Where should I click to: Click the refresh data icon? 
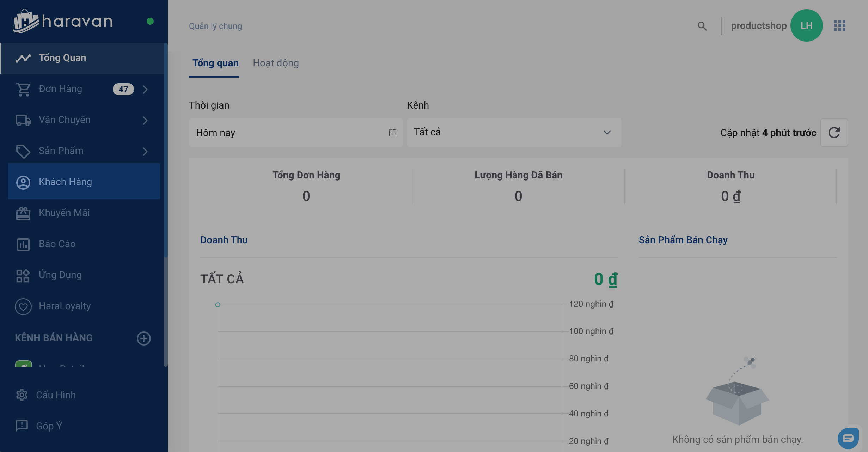tap(834, 133)
